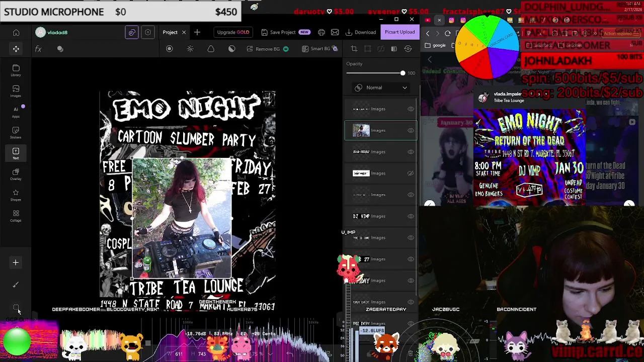This screenshot has height=362, width=644.
Task: Click the purple link-circles icon near username
Action: click(132, 32)
